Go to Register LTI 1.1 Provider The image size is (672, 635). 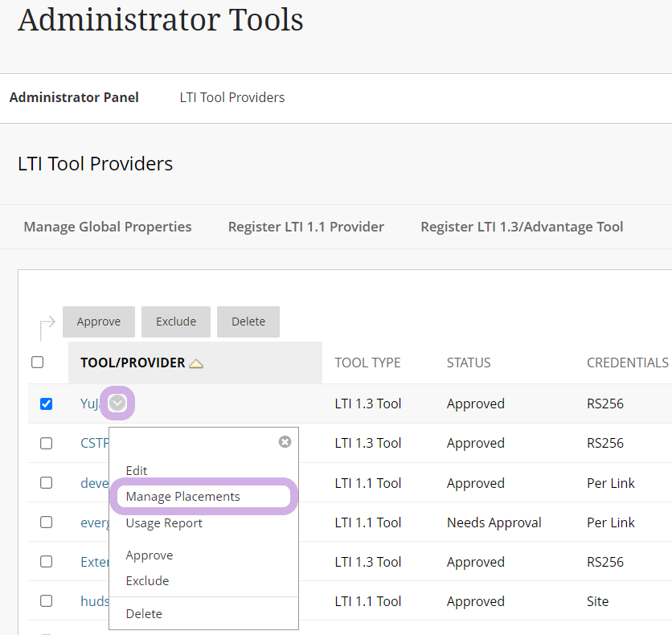[x=305, y=227]
